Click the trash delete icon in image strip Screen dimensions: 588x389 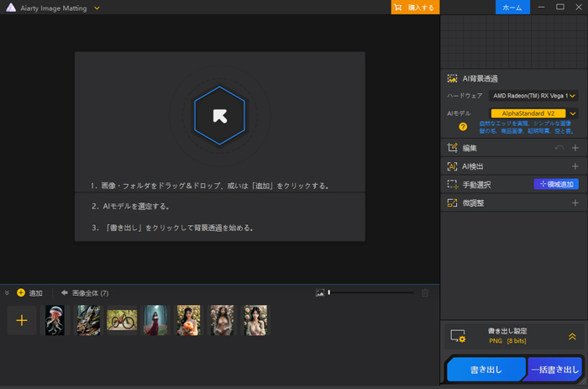[425, 292]
